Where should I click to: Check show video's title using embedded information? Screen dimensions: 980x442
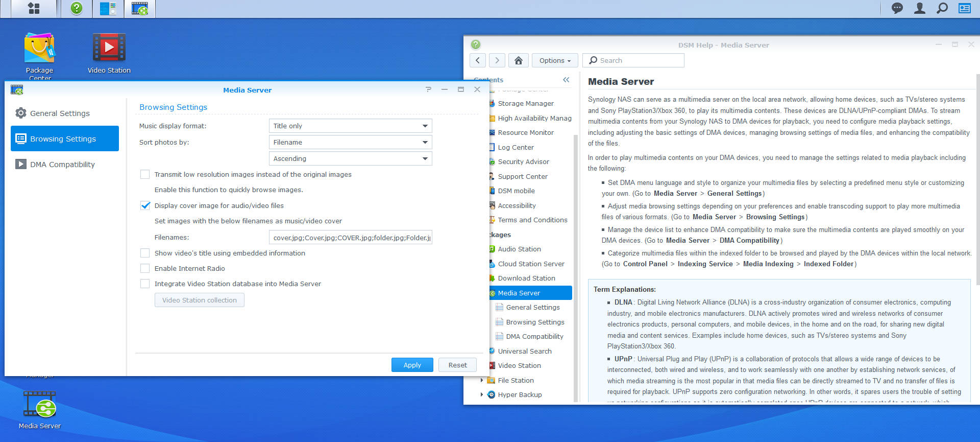pyautogui.click(x=145, y=253)
